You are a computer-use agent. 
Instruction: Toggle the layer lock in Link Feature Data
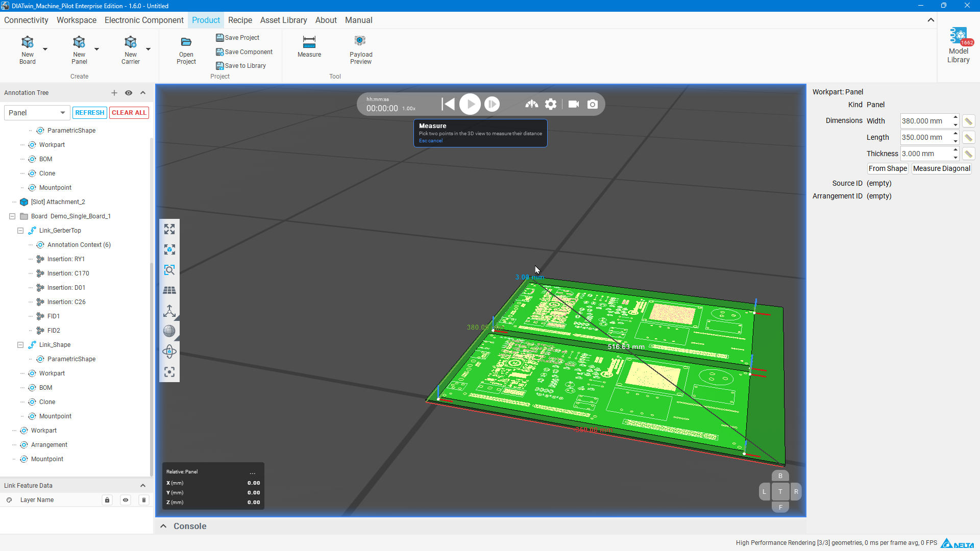point(107,500)
